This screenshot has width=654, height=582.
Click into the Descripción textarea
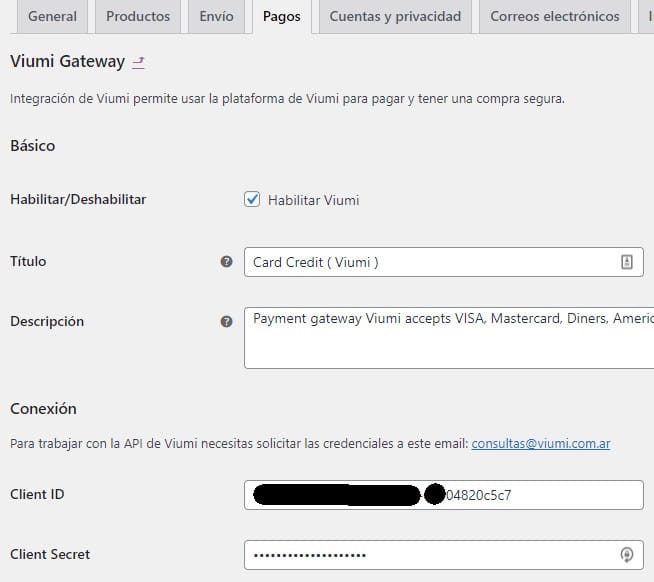point(449,338)
